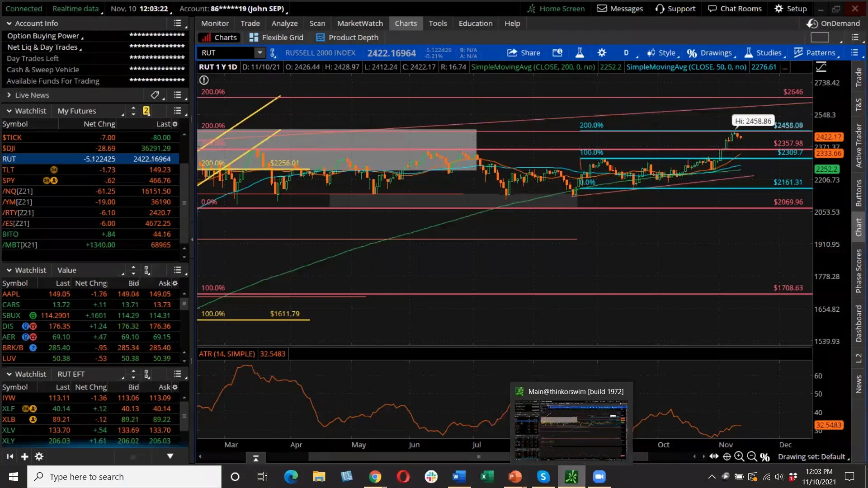Choose the My Futures watchlist selector

pos(90,111)
